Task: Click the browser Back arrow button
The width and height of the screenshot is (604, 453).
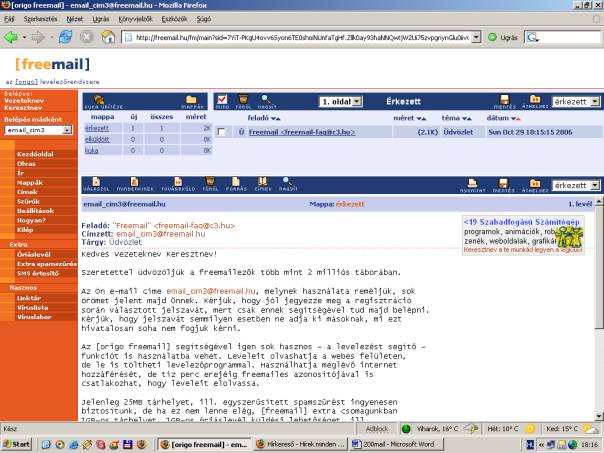Action: [x=13, y=37]
